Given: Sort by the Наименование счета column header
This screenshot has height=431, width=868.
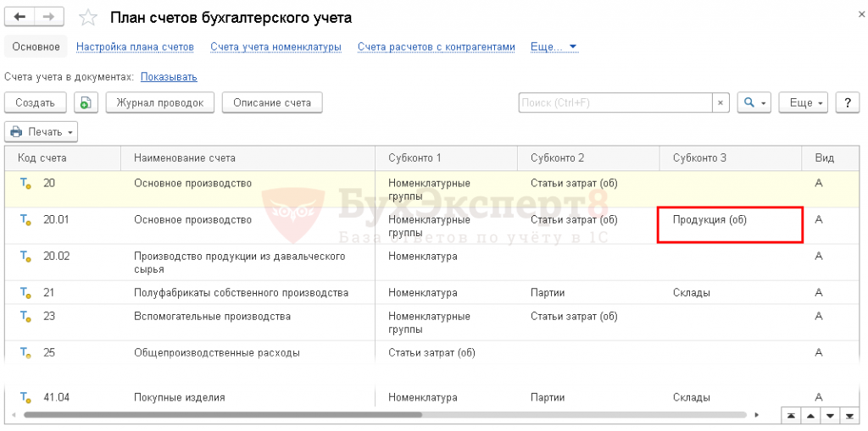Looking at the screenshot, I should [x=248, y=158].
